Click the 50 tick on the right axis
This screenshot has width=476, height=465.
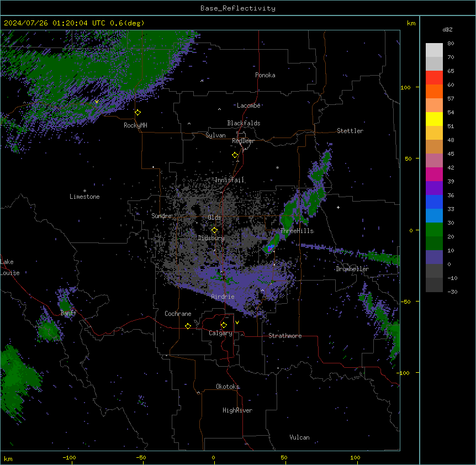tap(408, 158)
